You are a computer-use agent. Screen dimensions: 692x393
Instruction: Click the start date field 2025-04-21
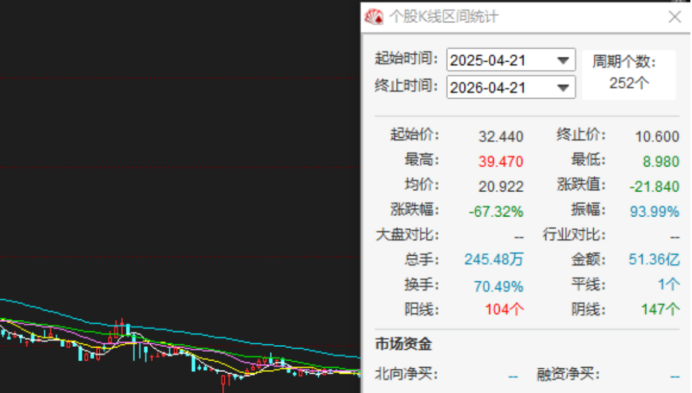511,60
